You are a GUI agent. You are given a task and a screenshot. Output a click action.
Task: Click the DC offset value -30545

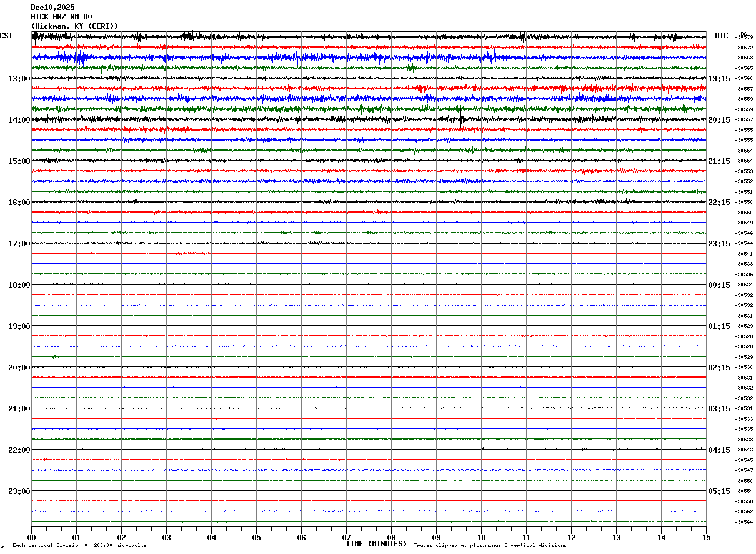[x=744, y=460]
